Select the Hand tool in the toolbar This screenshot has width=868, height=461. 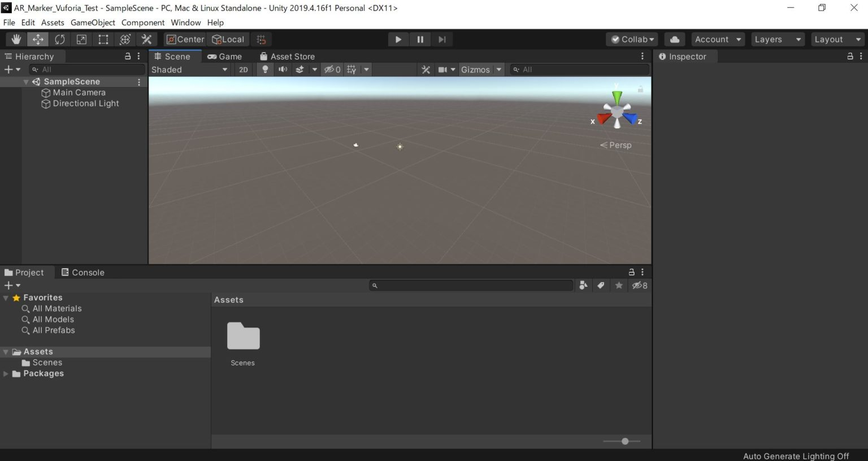tap(16, 39)
